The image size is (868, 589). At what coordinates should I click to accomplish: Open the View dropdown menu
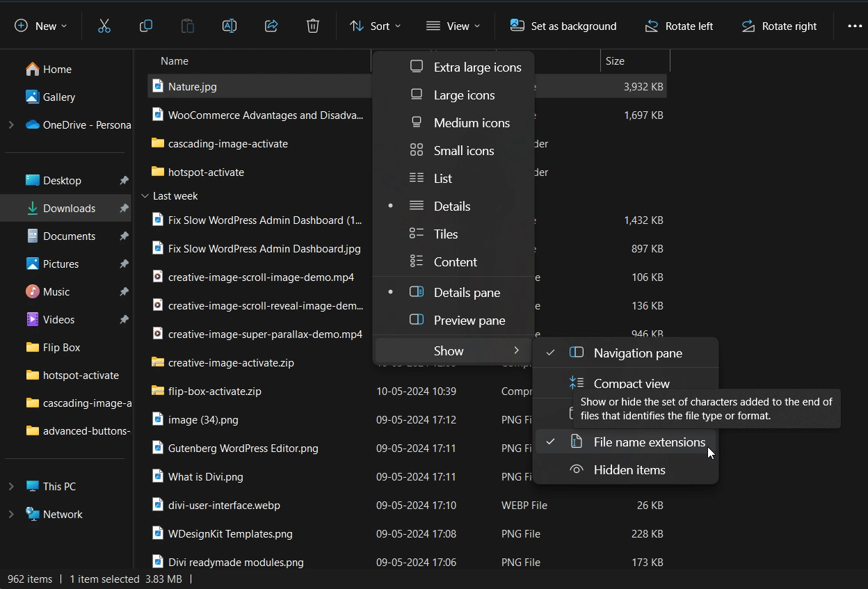453,26
